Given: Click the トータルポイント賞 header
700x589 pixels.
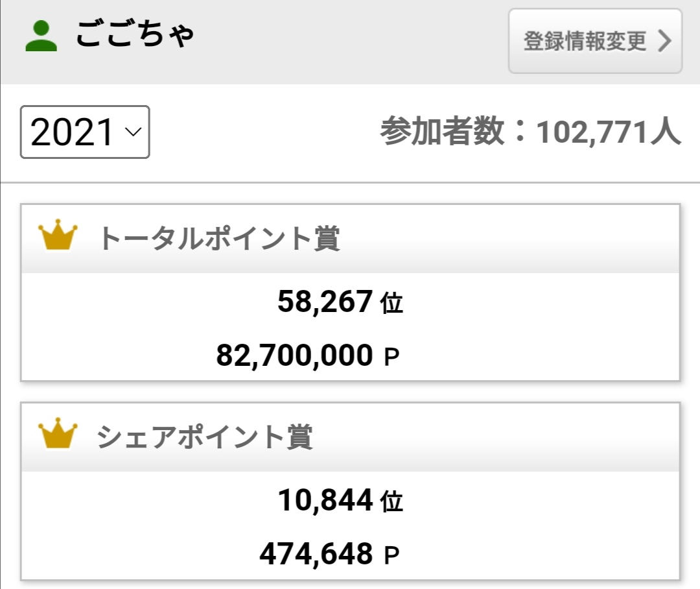Looking at the screenshot, I should 351,238.
